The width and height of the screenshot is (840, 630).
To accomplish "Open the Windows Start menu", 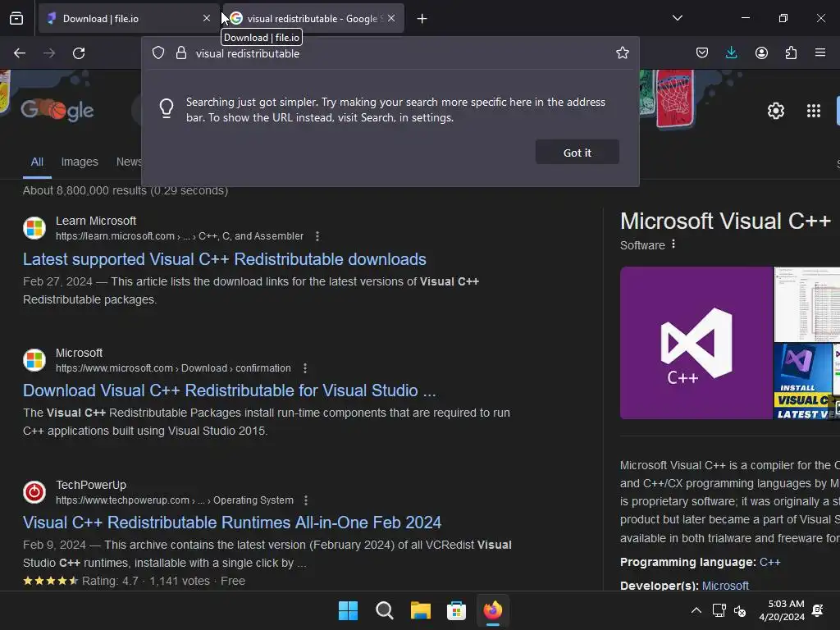I will (348, 610).
